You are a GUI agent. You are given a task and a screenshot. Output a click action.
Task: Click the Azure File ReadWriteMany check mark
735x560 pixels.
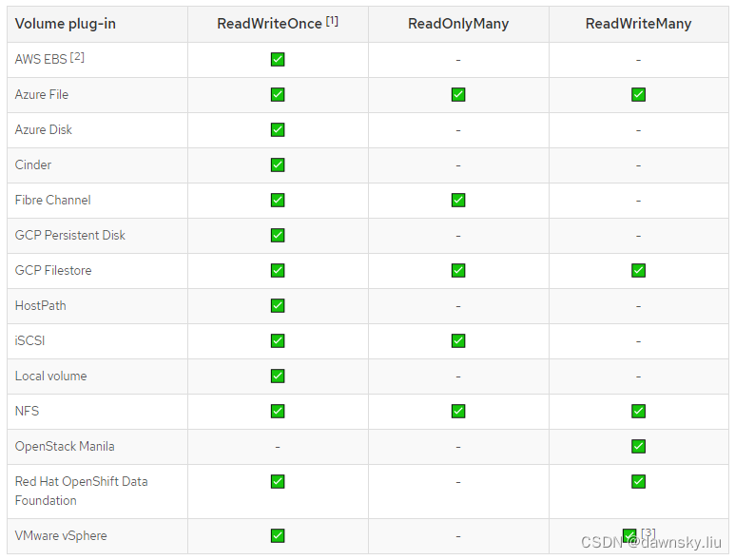[638, 95]
